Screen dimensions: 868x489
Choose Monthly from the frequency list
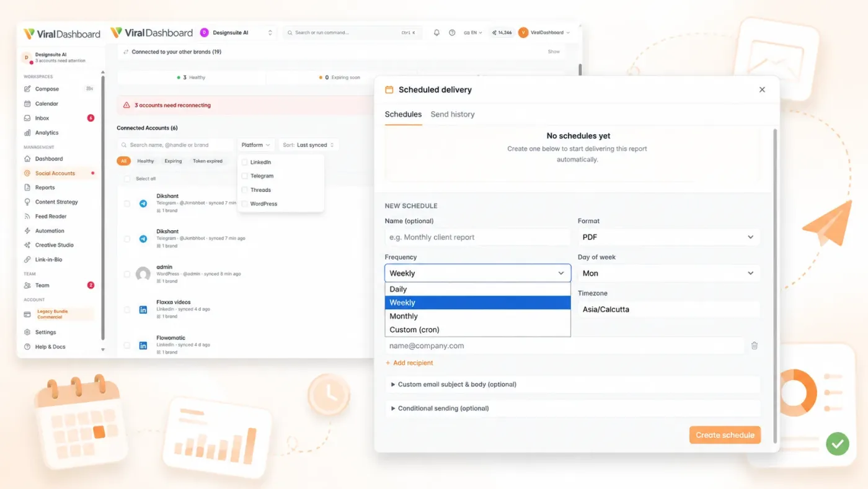477,316
